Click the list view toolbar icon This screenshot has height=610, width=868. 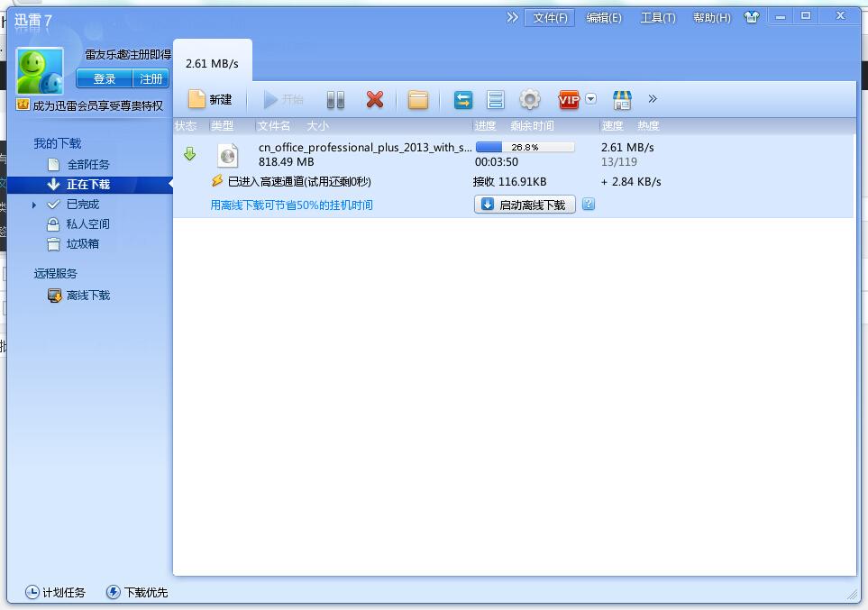[496, 100]
